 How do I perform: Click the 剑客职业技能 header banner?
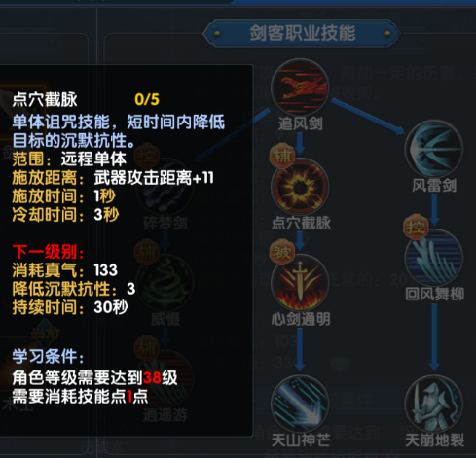[302, 33]
